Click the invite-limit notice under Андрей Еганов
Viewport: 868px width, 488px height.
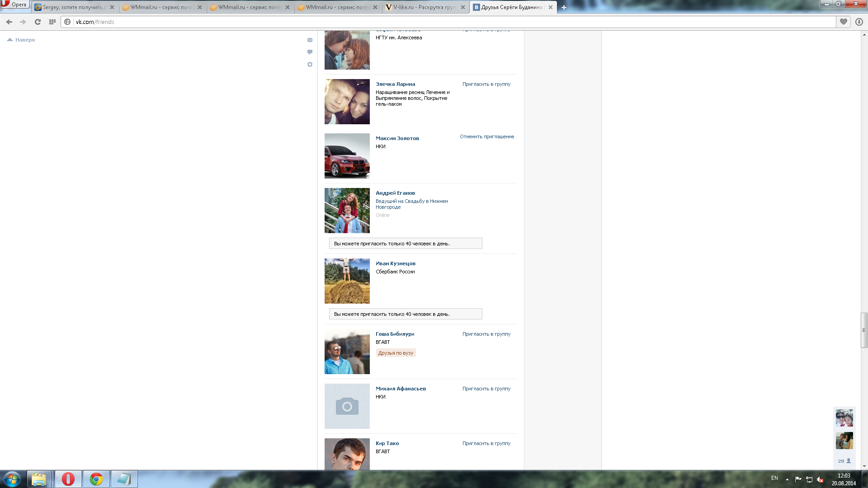coord(406,244)
